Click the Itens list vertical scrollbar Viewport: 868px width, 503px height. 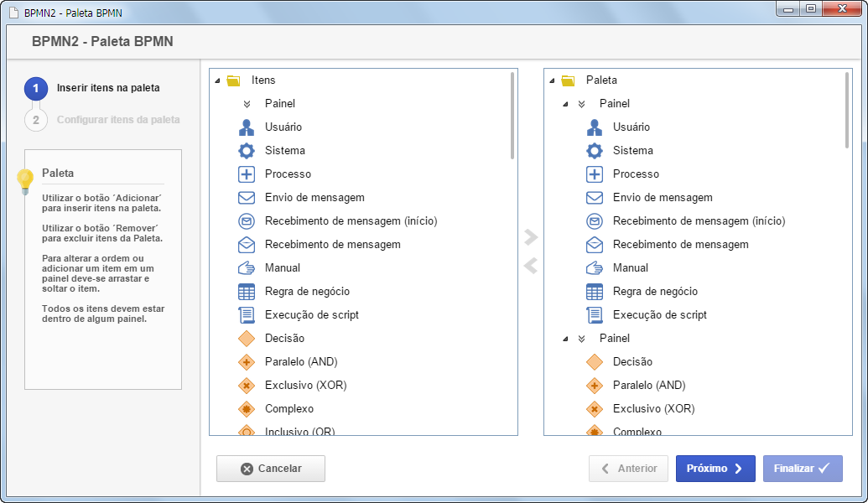coord(512,116)
